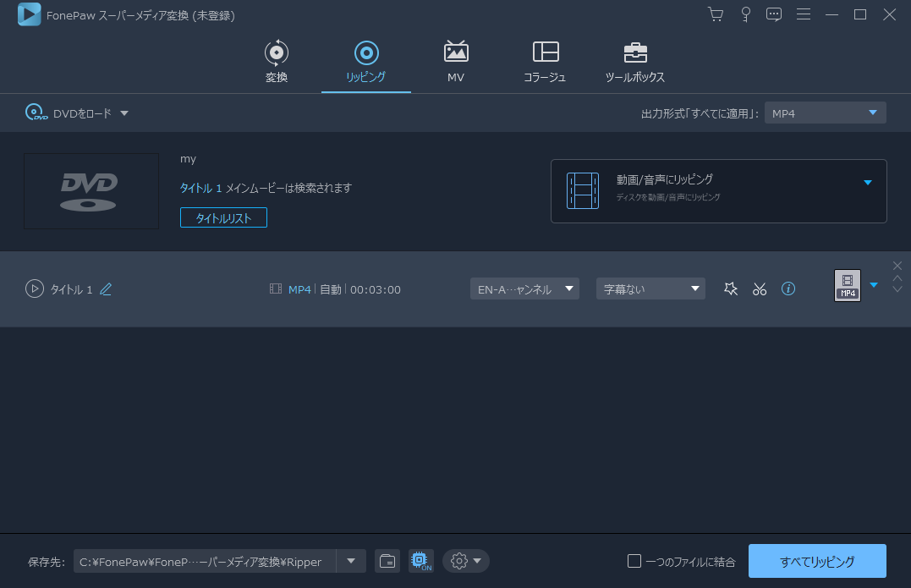
Task: Move タイトル 1 down with chevron
Action: pos(897,289)
